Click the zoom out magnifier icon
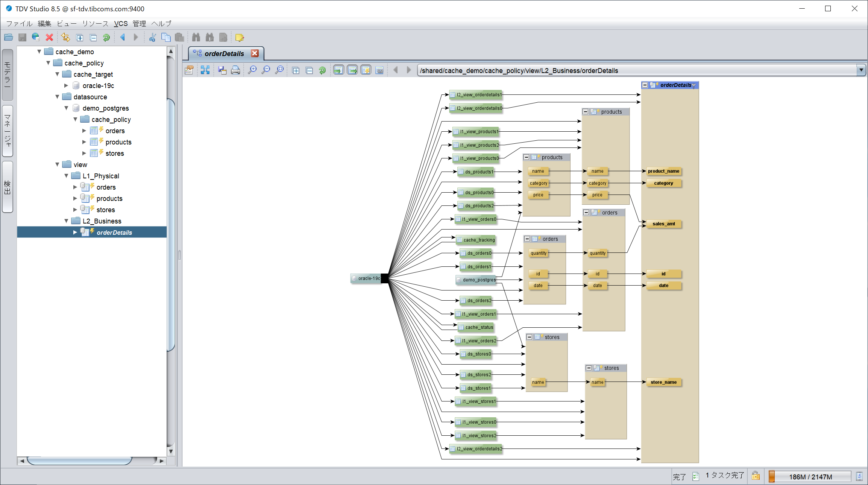The height and width of the screenshot is (485, 868). coord(266,70)
